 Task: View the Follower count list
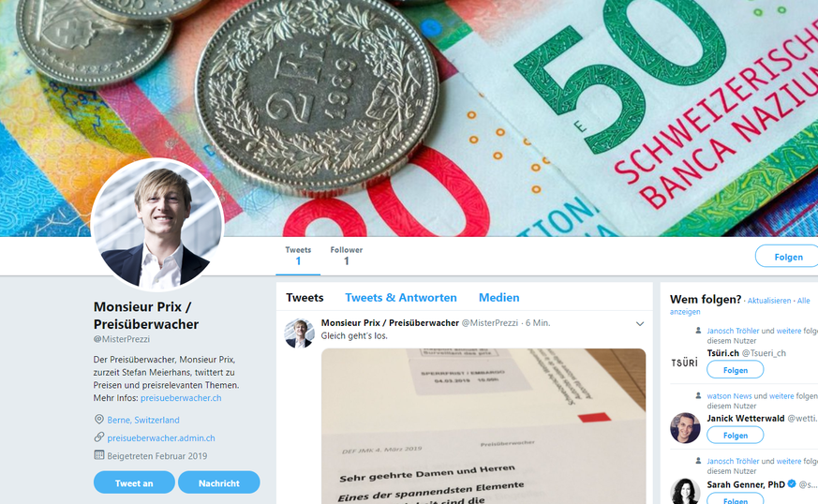(346, 256)
